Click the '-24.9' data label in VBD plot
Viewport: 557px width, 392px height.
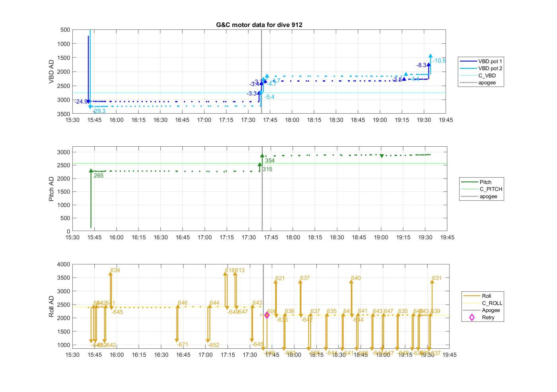[x=81, y=102]
